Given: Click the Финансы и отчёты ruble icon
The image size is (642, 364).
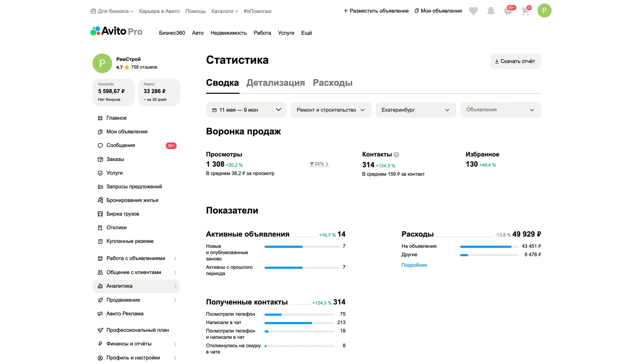Looking at the screenshot, I should coord(100,344).
